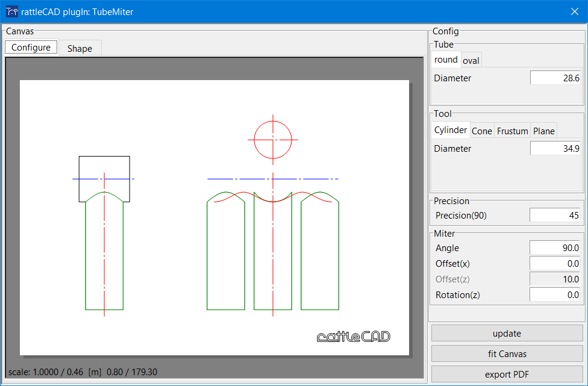Close the TubeMiter window
Viewport: 588px width, 386px height.
pos(575,11)
